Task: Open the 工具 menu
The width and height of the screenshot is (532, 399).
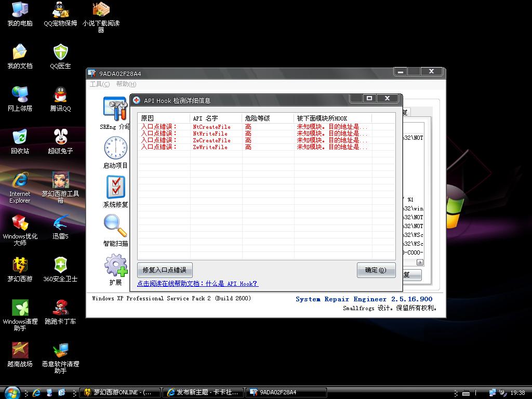Action: point(99,84)
